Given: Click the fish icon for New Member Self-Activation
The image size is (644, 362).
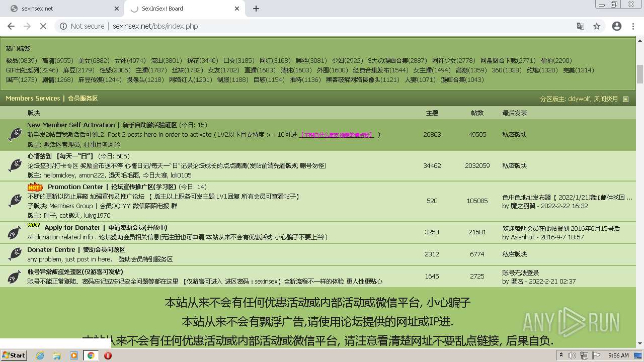Looking at the screenshot, I should 15,134.
